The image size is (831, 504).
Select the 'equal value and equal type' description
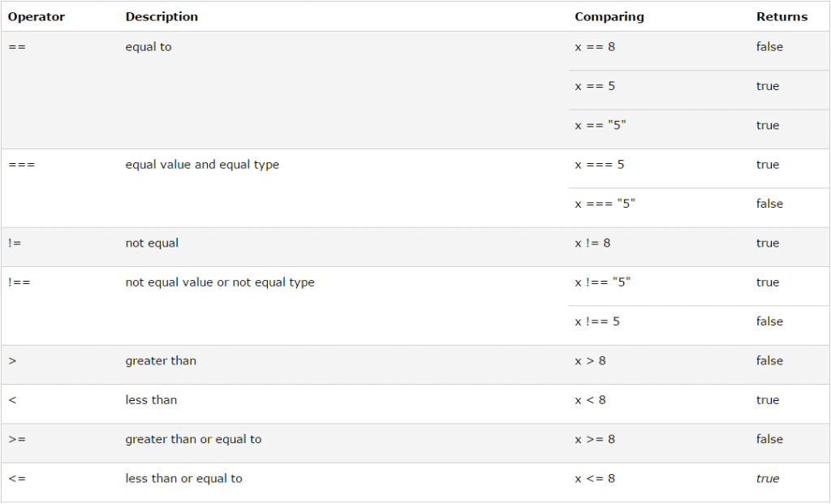[x=202, y=165]
